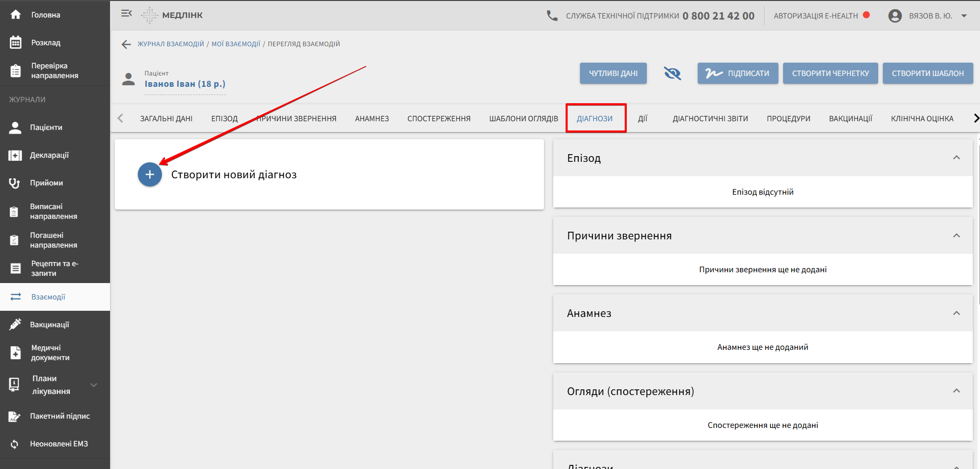Expand Плани лікування submenu in sidebar
This screenshot has width=980, height=469.
(x=94, y=385)
